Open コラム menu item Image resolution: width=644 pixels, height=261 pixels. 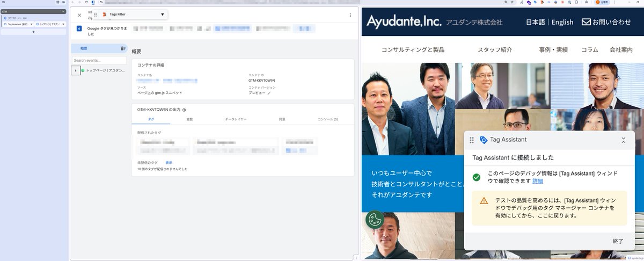[590, 49]
